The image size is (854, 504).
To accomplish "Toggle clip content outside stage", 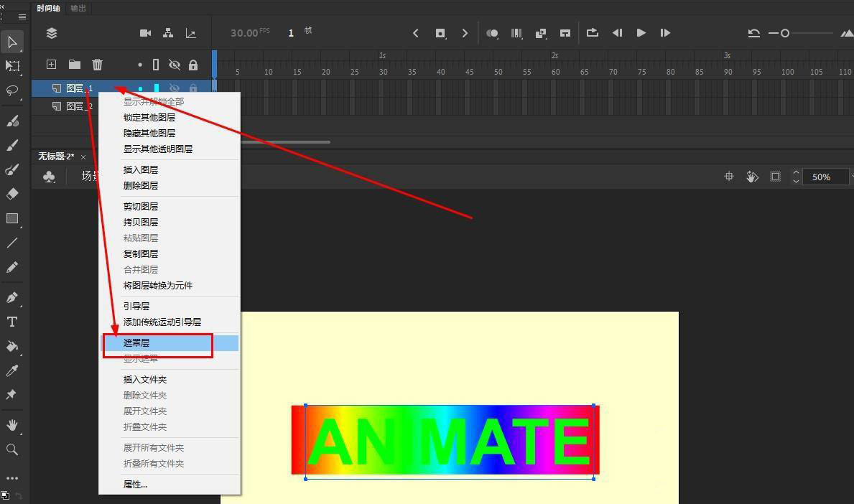I will pos(775,177).
